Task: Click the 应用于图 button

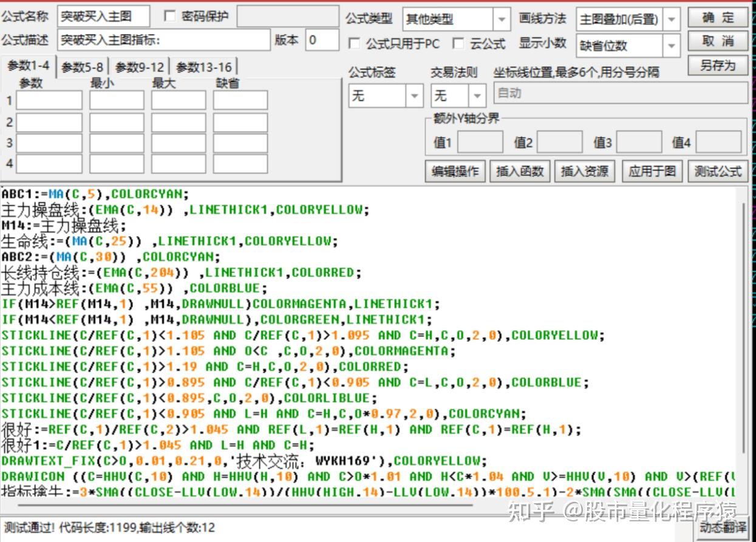Action: pyautogui.click(x=652, y=171)
